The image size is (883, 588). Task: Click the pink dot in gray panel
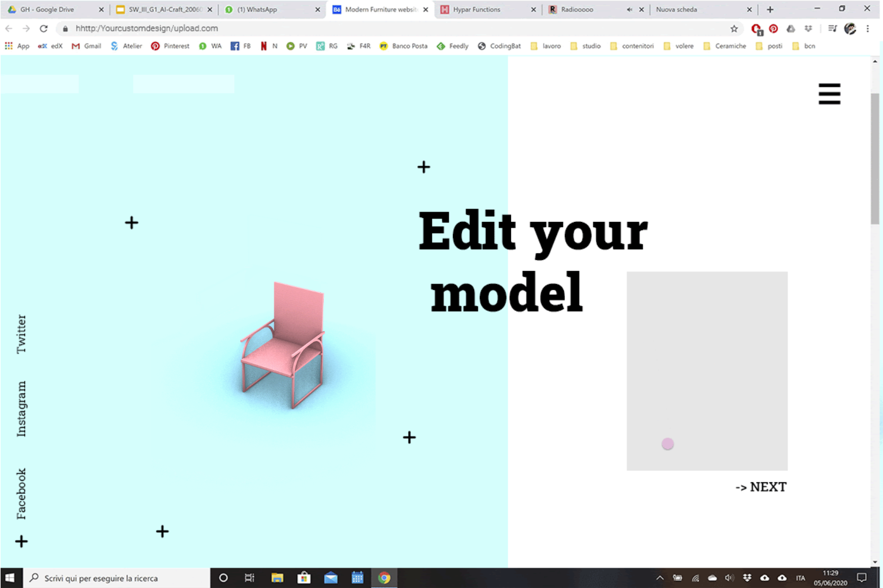(x=667, y=444)
